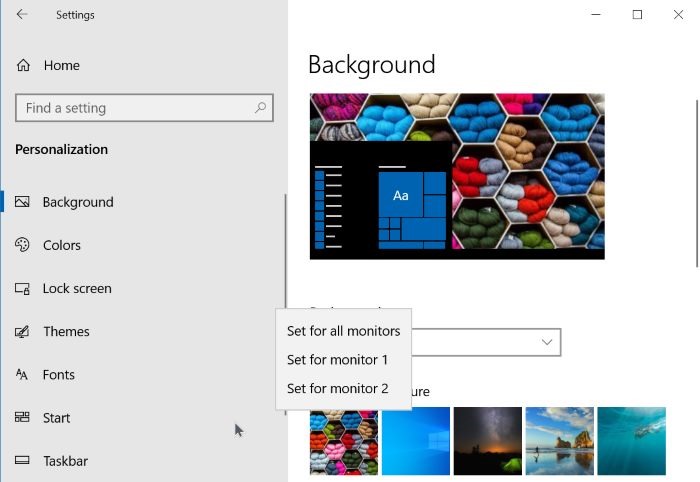This screenshot has width=700, height=482.
Task: Choose the underwater swimmer wallpaper thumbnail
Action: click(x=631, y=440)
